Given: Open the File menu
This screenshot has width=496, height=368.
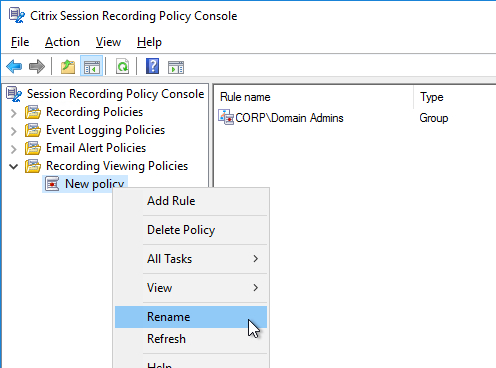Looking at the screenshot, I should (20, 42).
